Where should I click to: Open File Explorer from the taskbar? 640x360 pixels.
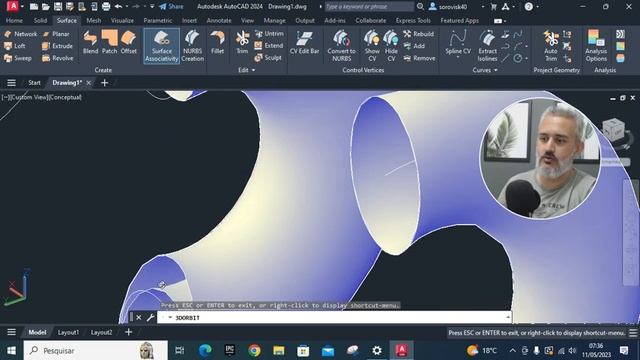pos(279,350)
